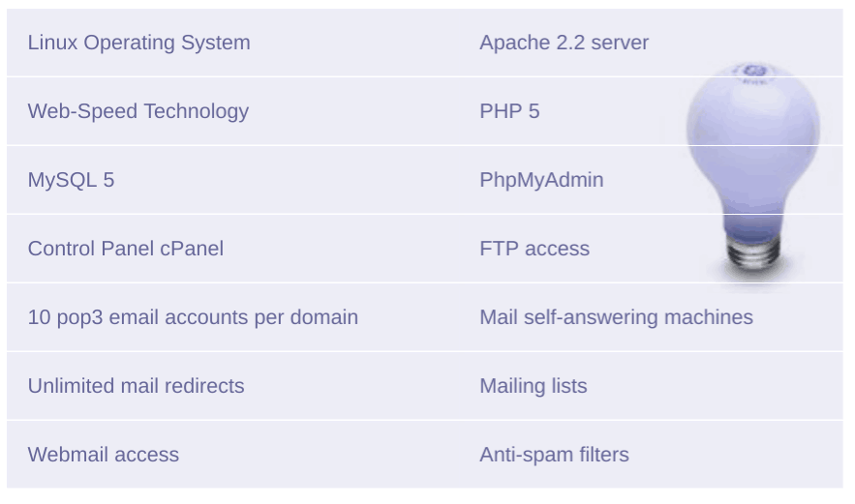Click the Apache 2.2 server text

pyautogui.click(x=564, y=43)
